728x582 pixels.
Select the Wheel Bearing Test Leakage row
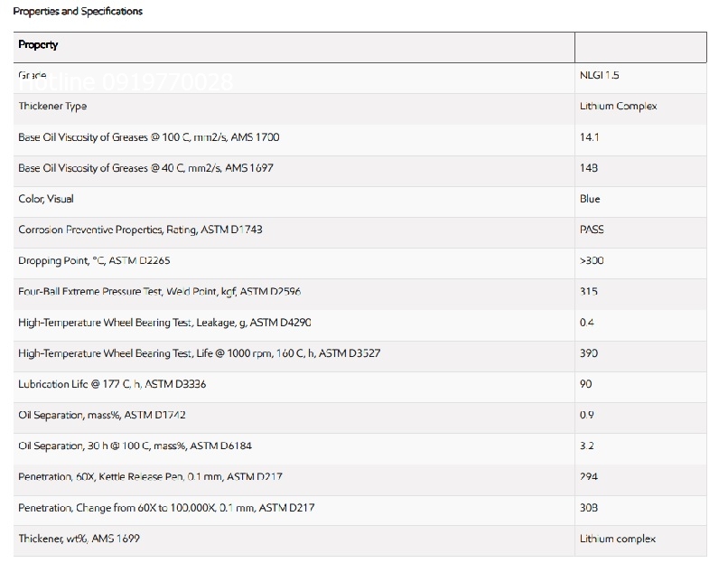pos(164,323)
